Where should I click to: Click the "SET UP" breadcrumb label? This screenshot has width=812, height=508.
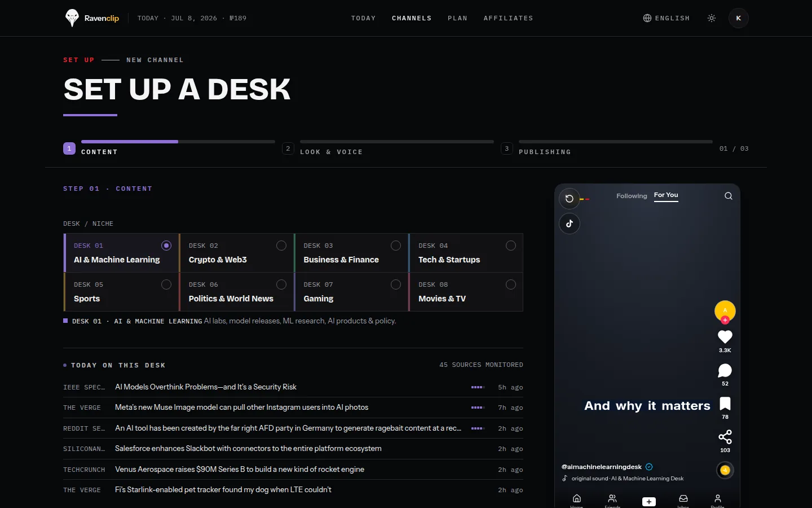79,60
